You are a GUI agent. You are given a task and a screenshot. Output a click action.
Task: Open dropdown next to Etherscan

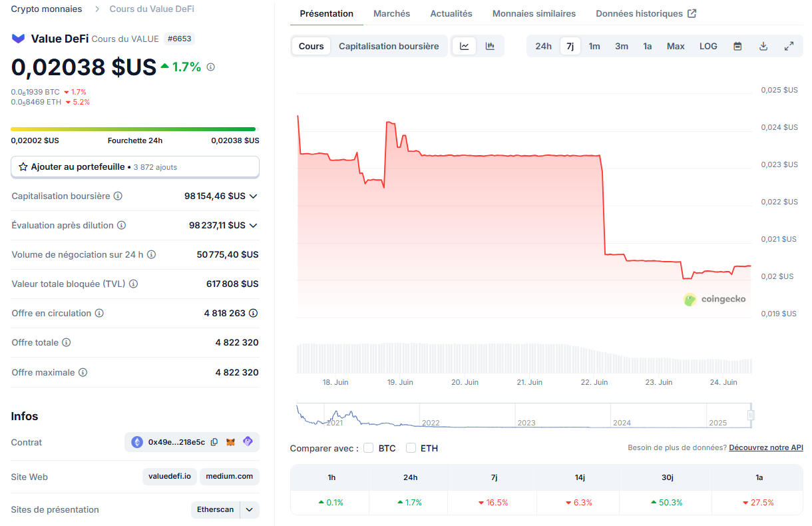pos(250,509)
